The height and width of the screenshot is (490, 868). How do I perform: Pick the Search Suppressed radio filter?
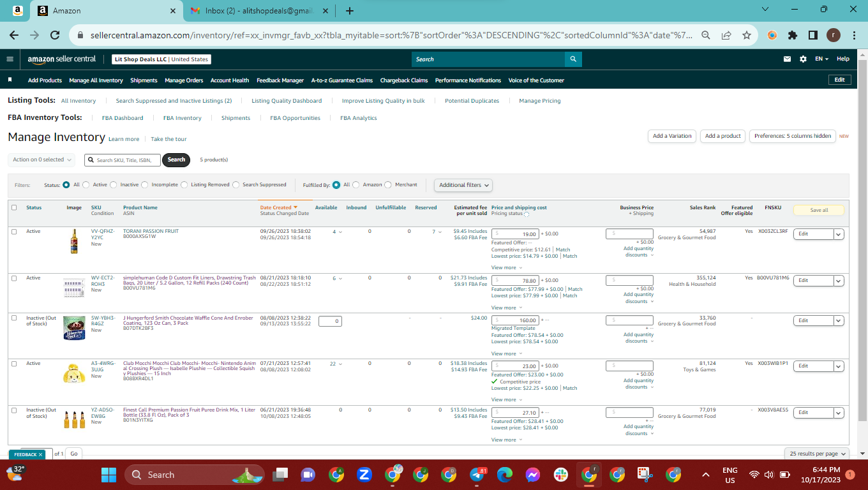point(236,185)
